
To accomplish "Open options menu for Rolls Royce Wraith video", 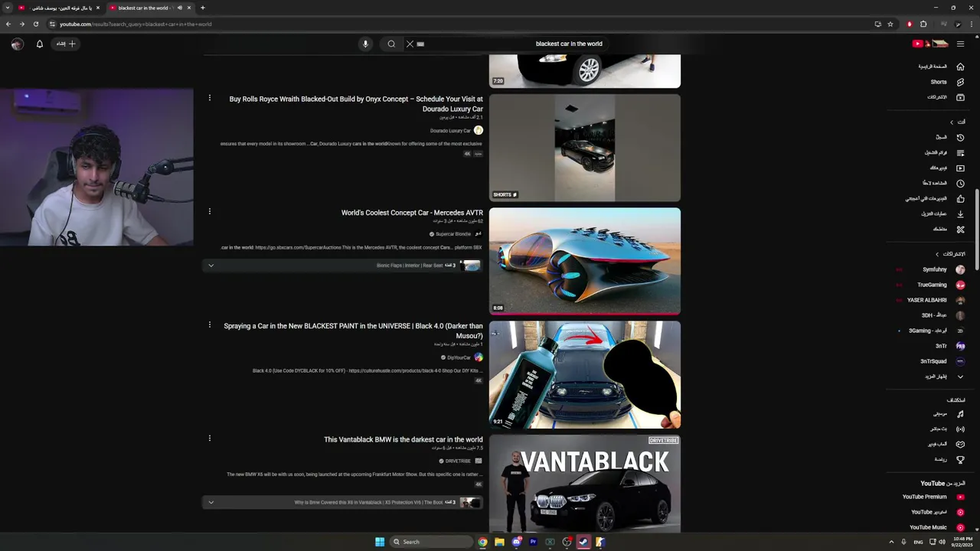I will [x=210, y=98].
